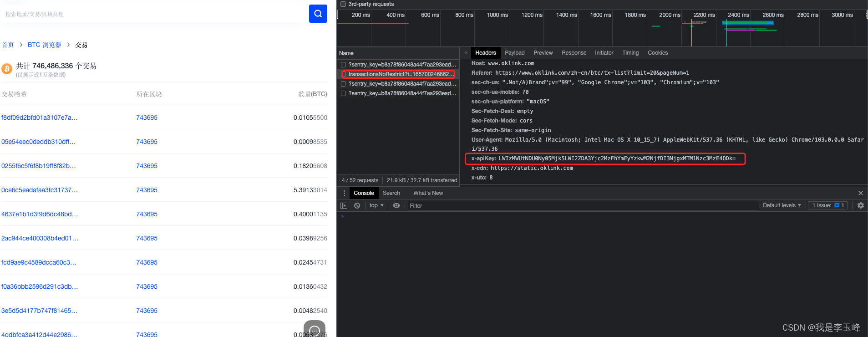The height and width of the screenshot is (337, 868).
Task: Click the amount 5.39133014
Action: tap(310, 190)
